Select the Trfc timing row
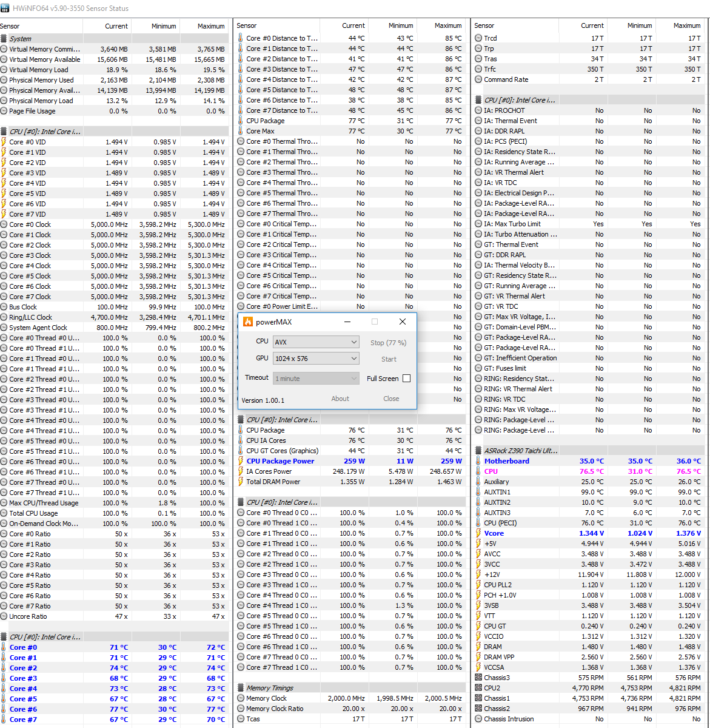 (x=589, y=69)
